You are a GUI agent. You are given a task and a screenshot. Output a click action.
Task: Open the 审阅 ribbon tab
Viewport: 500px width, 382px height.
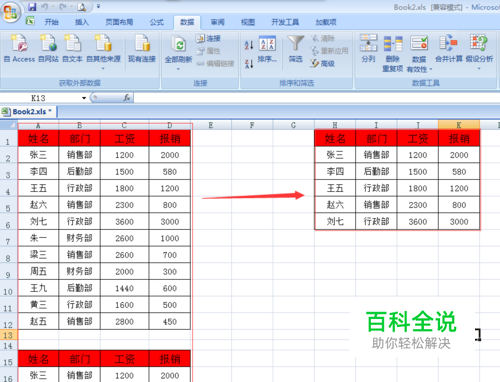(218, 22)
